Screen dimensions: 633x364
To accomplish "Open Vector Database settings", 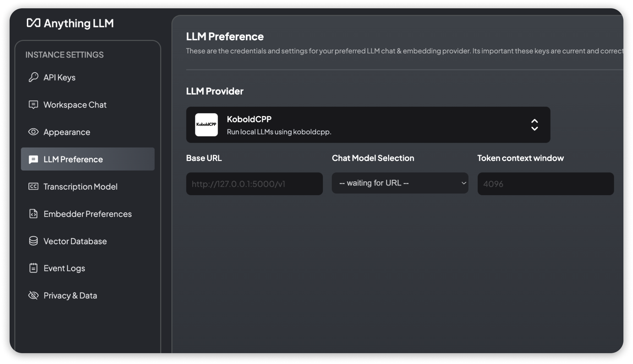I will coord(75,241).
